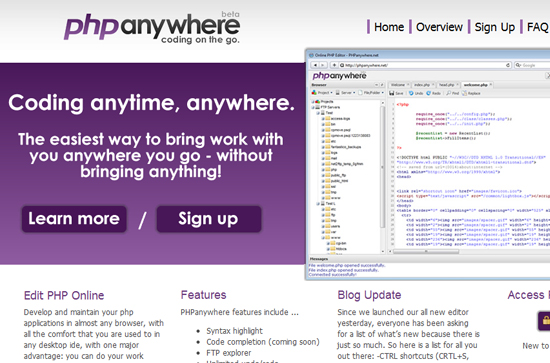Select the head.php tab in the editor screenshot
Image resolution: width=550 pixels, height=363 pixels.
coord(448,85)
